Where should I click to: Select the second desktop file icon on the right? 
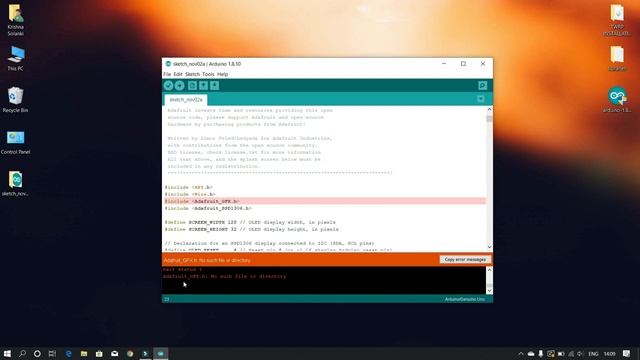(617, 59)
